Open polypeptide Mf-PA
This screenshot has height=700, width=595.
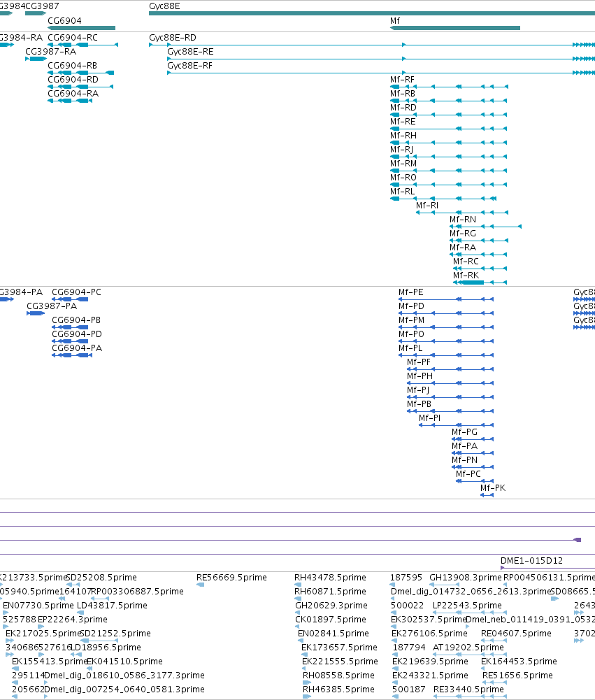click(x=464, y=446)
